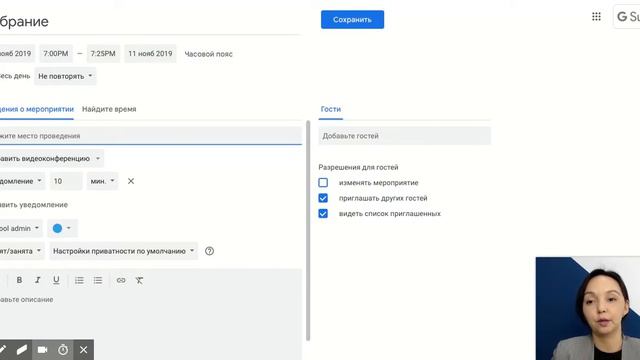Viewport: 640px width, 360px height.
Task: Insert a numbered list
Action: point(79,280)
